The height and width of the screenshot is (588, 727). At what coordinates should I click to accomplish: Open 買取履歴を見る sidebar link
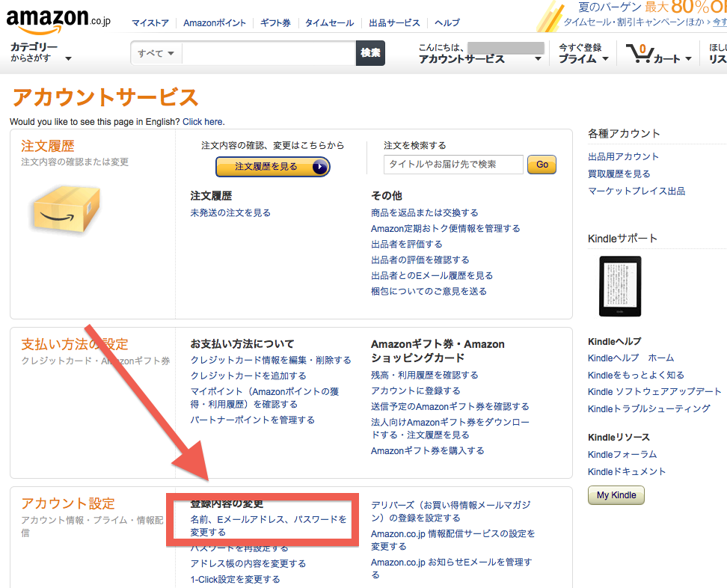pos(619,174)
